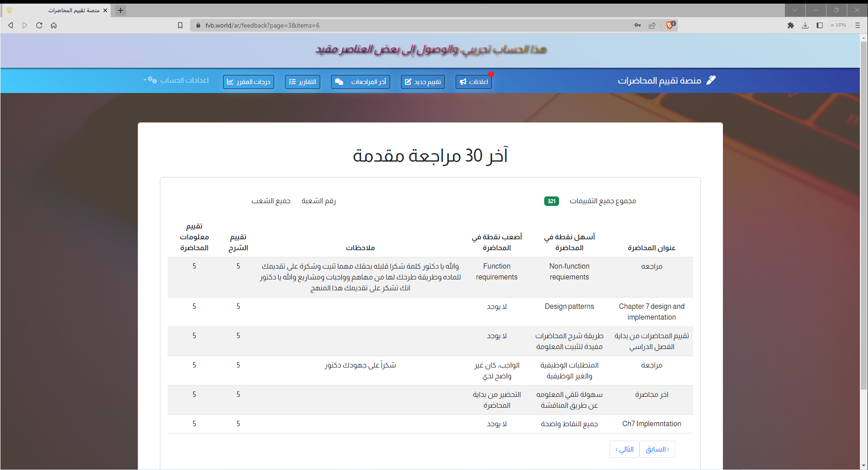Image resolution: width=868 pixels, height=470 pixels.
Task: Click تقييم جديد new evaluation button
Action: (x=423, y=82)
